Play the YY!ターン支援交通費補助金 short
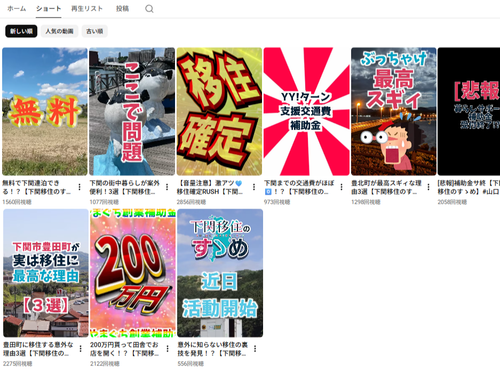The image size is (500, 375). coord(306,111)
